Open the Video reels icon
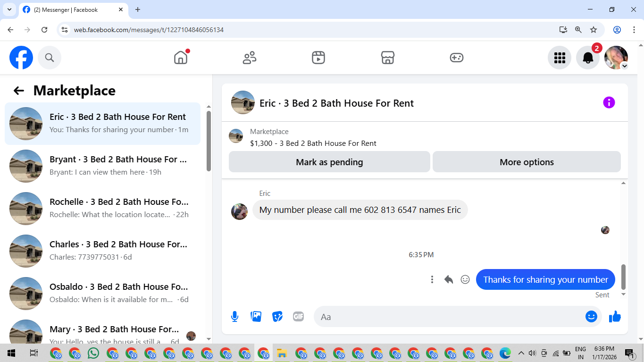The height and width of the screenshot is (362, 644). (318, 58)
